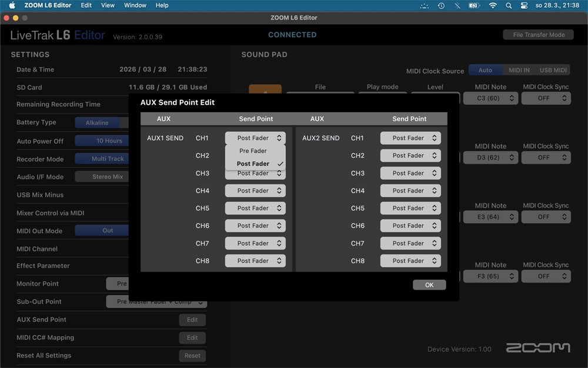Open AUX1 SEND CH3 send point dropdown

pos(255,174)
